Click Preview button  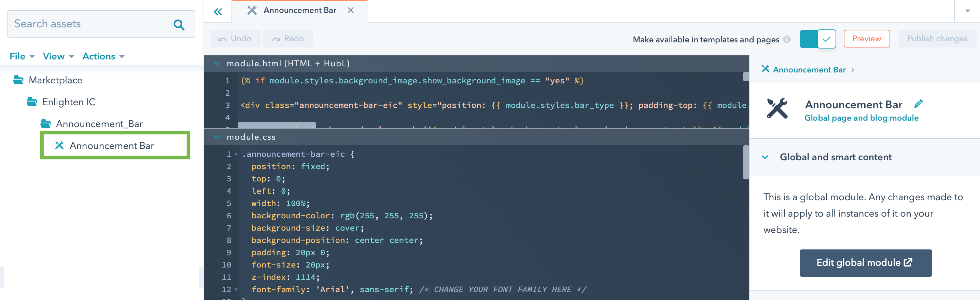(867, 39)
